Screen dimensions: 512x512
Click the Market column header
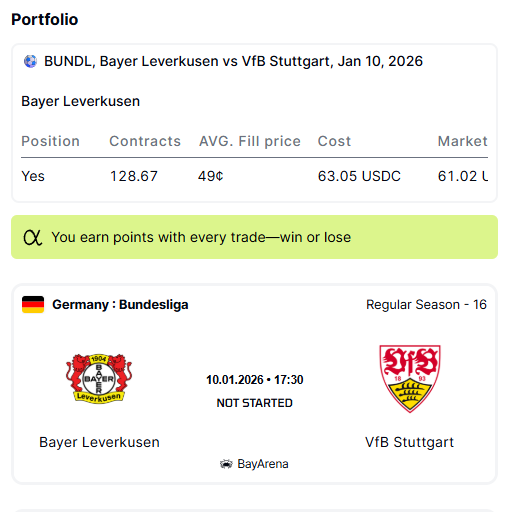[x=463, y=141]
